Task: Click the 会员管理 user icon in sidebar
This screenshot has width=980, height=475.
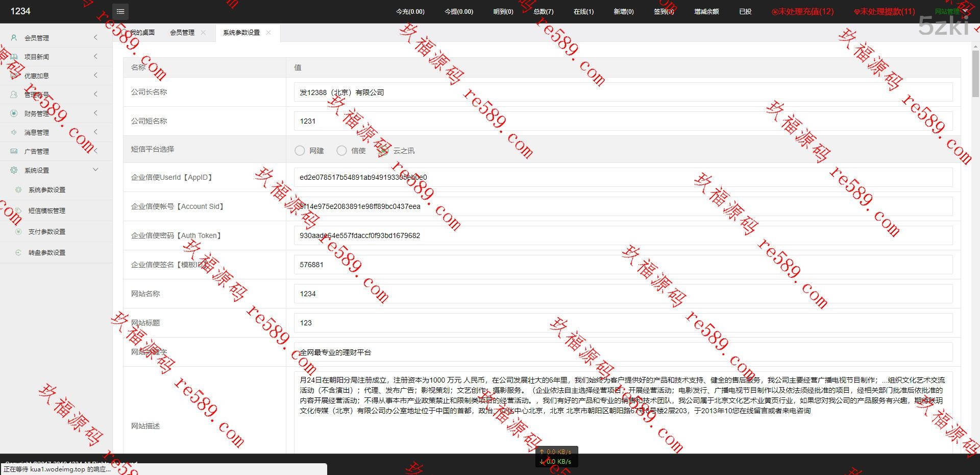Action: 14,38
